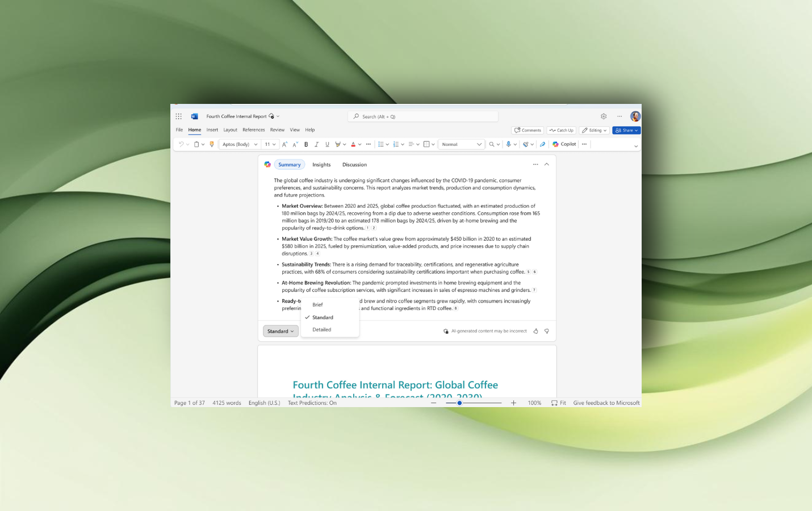Select the Format Painter tool
Image resolution: width=812 pixels, height=511 pixels.
[x=212, y=144]
